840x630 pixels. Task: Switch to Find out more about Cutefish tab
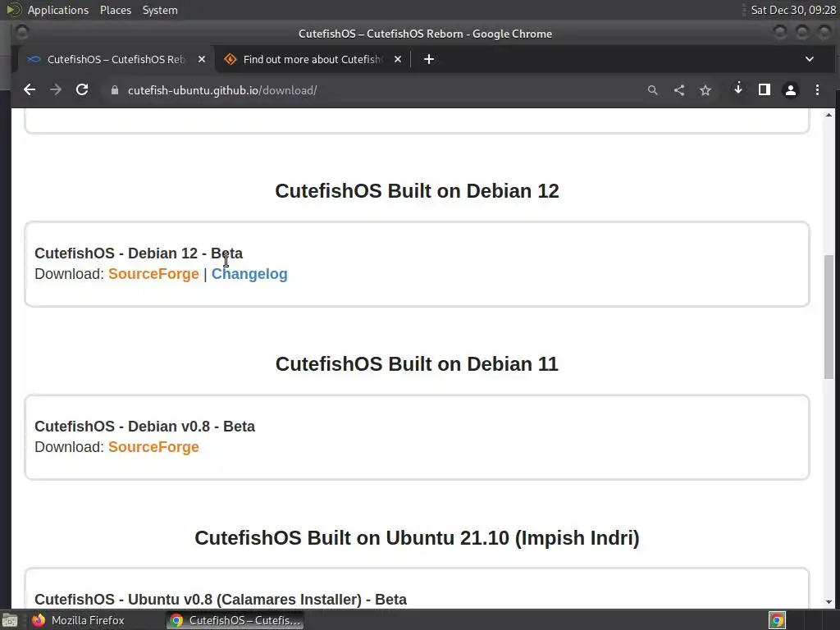(x=313, y=59)
